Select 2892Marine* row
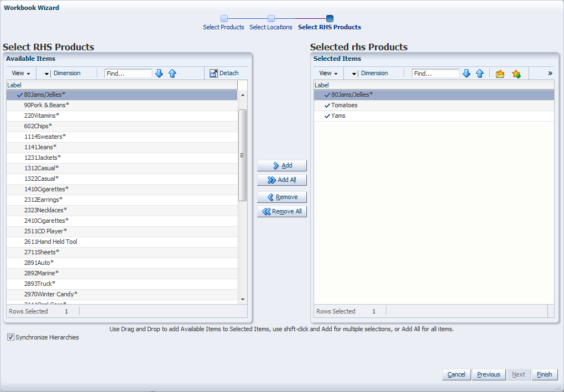 coord(122,273)
